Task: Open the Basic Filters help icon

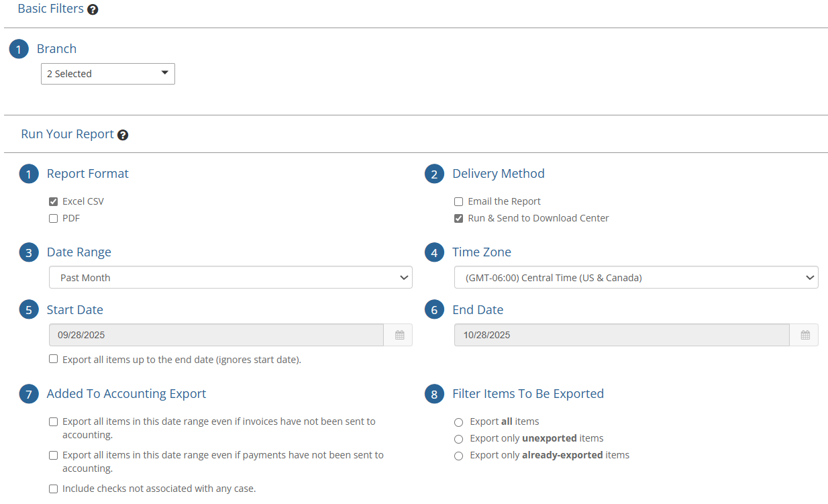Action: [92, 9]
